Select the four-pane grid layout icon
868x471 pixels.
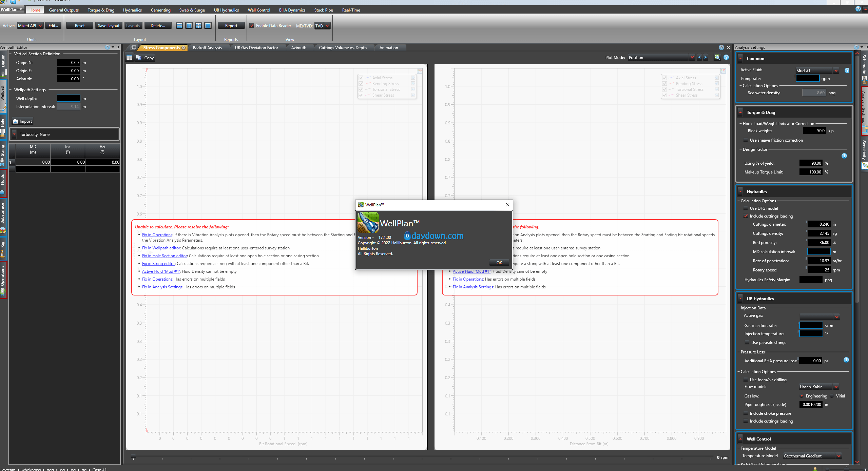198,26
